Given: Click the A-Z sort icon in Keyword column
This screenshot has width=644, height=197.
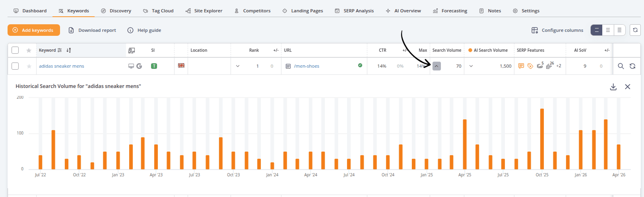Looking at the screenshot, I should pos(69,50).
